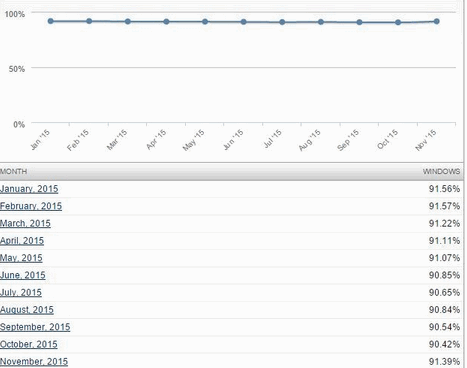Image resolution: width=467 pixels, height=368 pixels.
Task: Click the 91.57% value for February
Action: point(444,206)
